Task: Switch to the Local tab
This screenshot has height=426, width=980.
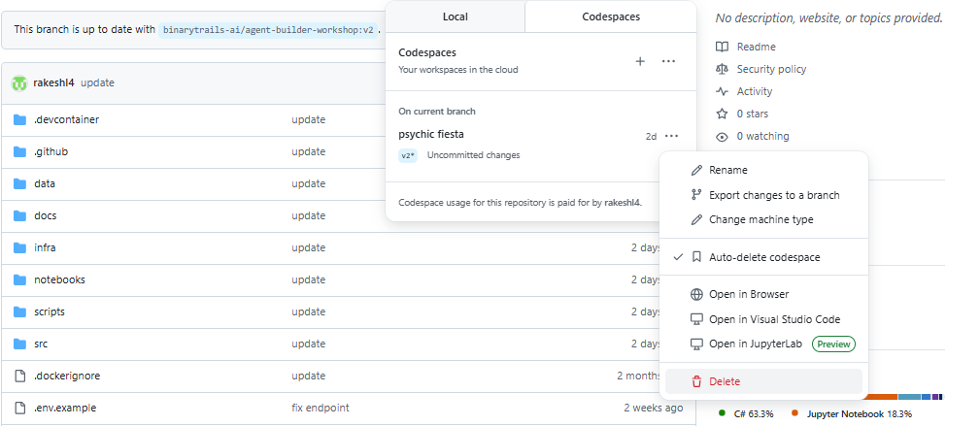Action: tap(455, 16)
